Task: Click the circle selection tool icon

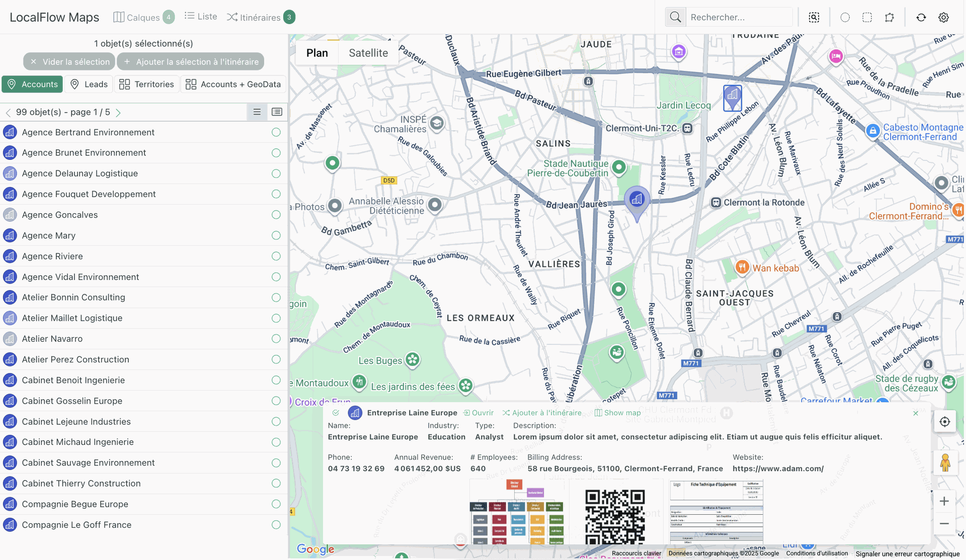Action: pos(845,18)
